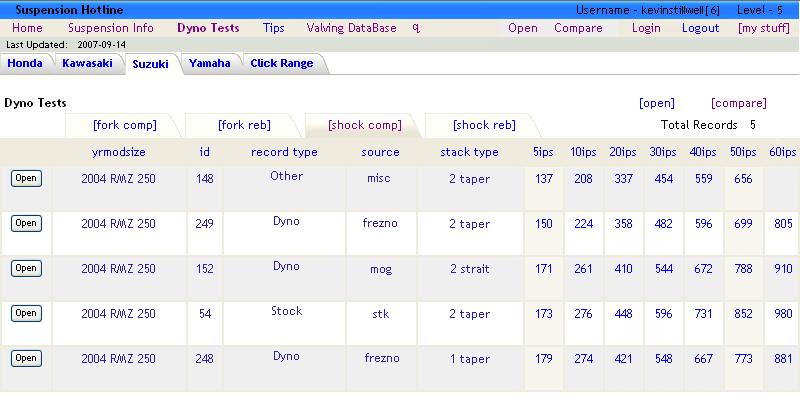Go to the Yamaha tab
The image size is (800, 408).
pos(210,63)
